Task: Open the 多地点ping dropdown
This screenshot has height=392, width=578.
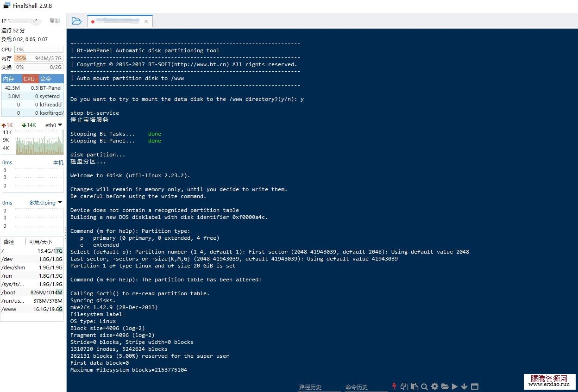Action: [45, 203]
